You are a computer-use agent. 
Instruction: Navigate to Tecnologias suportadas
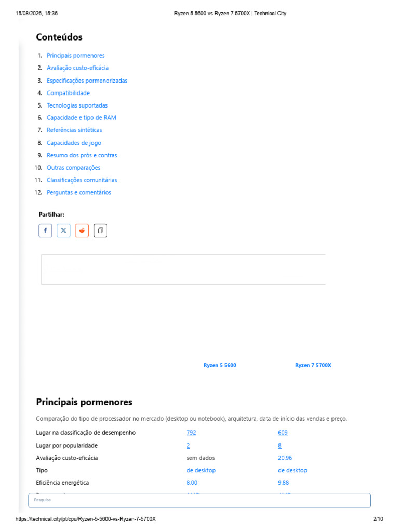(77, 105)
